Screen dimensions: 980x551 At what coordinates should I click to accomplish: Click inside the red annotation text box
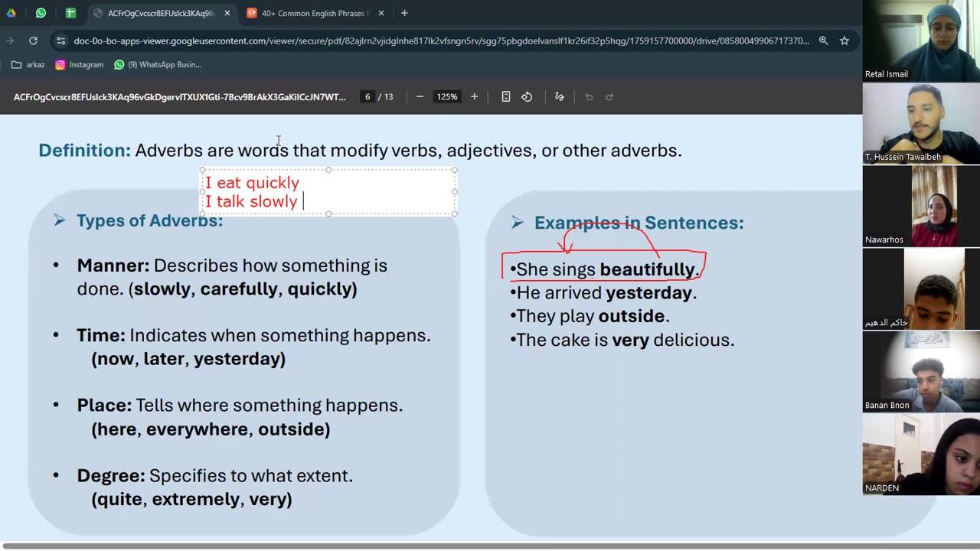[x=328, y=192]
